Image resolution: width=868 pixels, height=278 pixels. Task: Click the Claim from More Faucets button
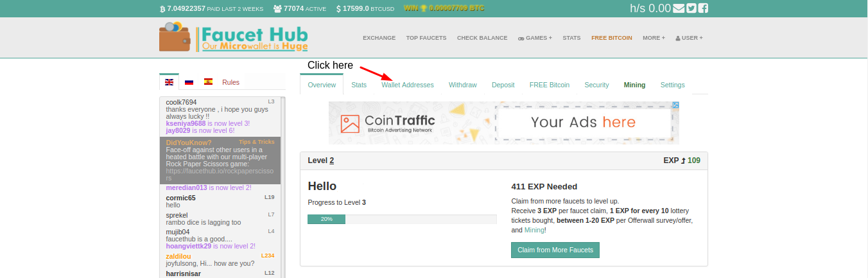(x=555, y=250)
